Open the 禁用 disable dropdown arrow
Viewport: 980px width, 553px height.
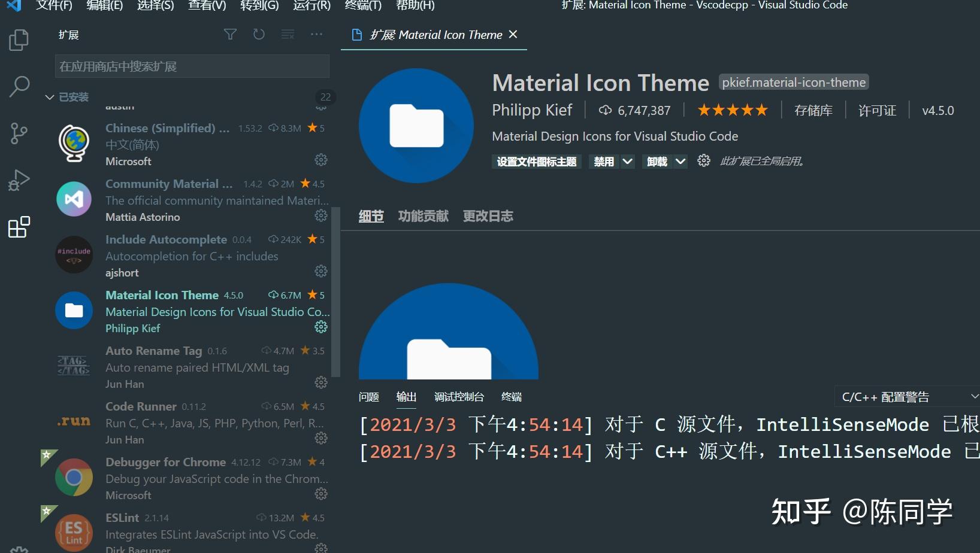627,161
